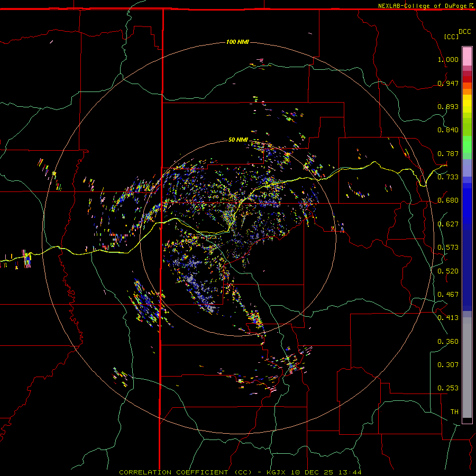
Task: Click the 50 NMI range ring label
Action: (238, 140)
